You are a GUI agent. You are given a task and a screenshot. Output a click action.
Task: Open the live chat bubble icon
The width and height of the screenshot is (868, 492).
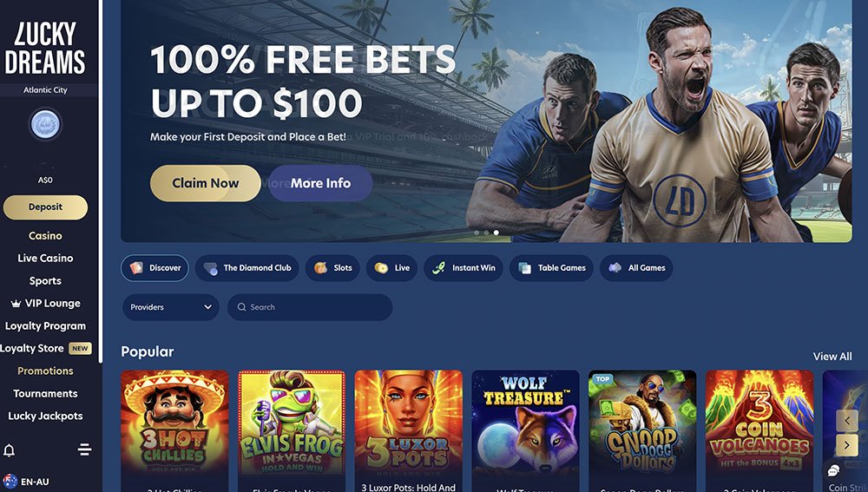[x=833, y=471]
